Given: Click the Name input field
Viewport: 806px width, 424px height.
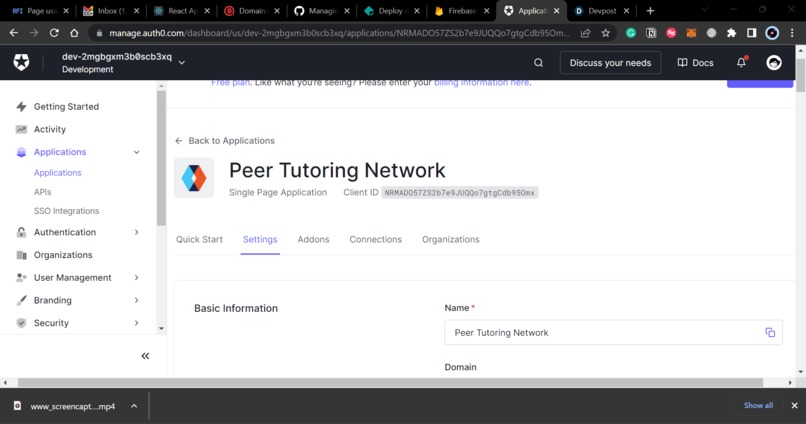Looking at the screenshot, I should (613, 333).
